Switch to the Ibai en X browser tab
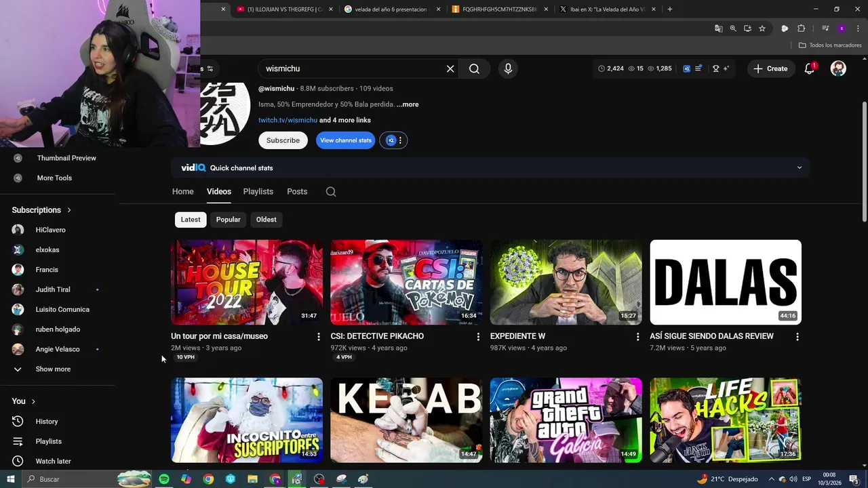 [607, 9]
